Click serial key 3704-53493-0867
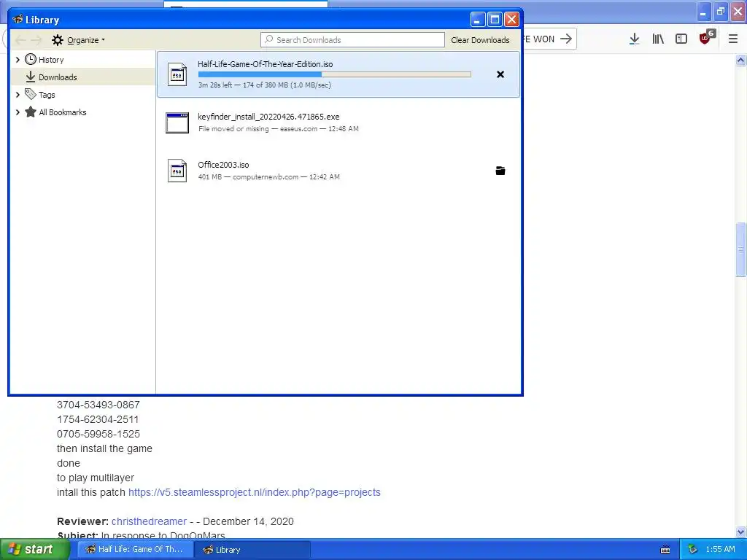747x560 pixels. point(98,405)
